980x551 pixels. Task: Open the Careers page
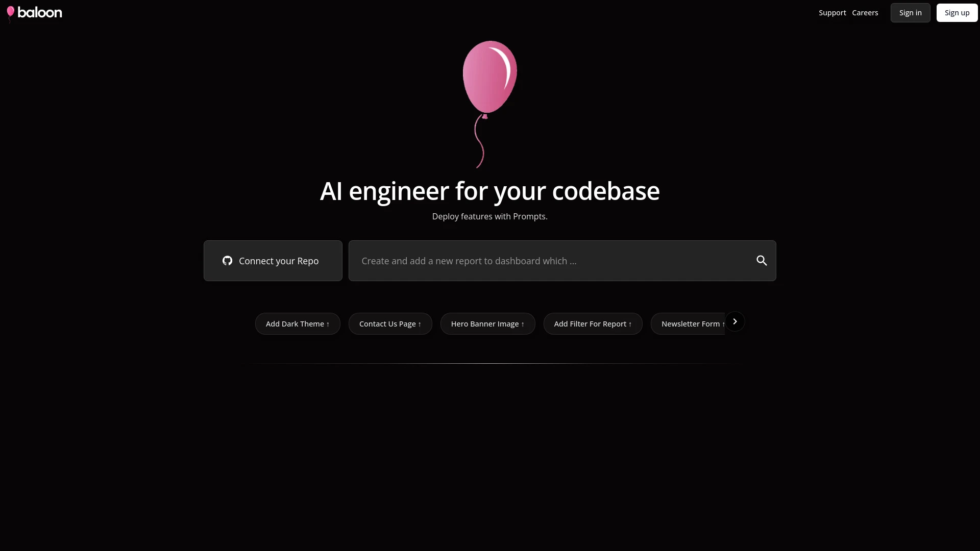(x=865, y=12)
